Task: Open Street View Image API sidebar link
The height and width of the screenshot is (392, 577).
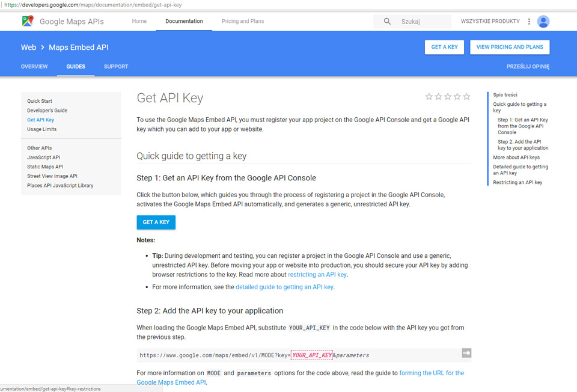Action: [52, 176]
